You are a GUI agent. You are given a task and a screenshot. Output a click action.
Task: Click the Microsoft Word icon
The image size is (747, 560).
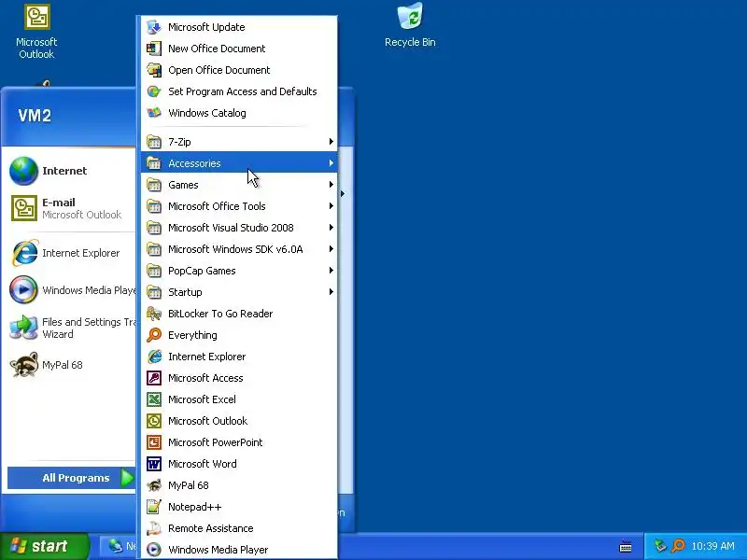153,463
